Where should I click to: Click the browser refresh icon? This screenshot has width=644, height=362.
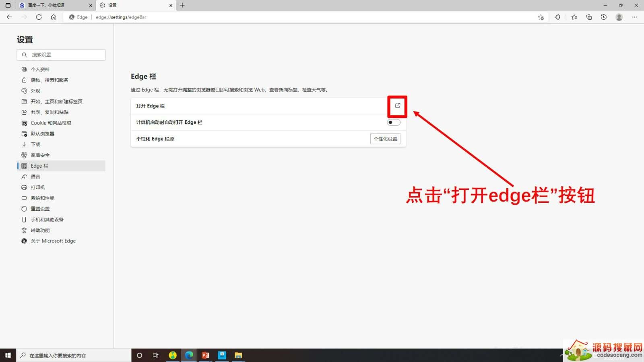tap(39, 17)
